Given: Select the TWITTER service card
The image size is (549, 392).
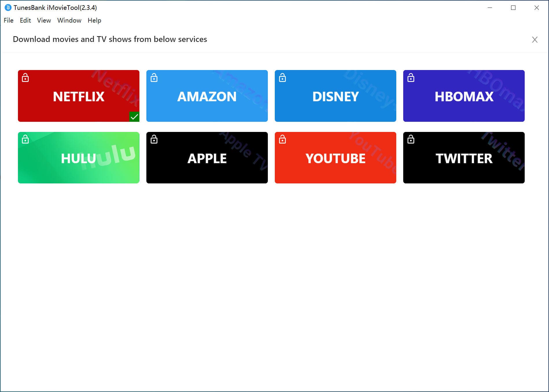Looking at the screenshot, I should point(464,158).
